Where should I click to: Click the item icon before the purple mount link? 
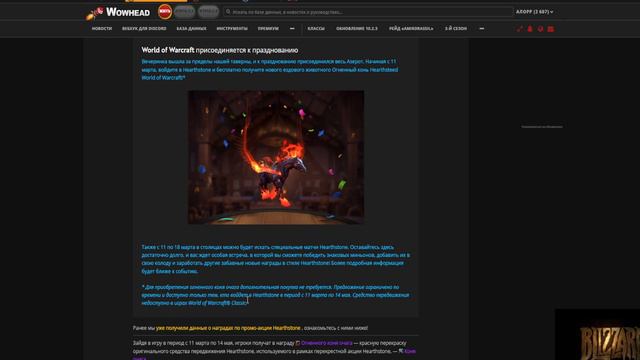click(298, 343)
